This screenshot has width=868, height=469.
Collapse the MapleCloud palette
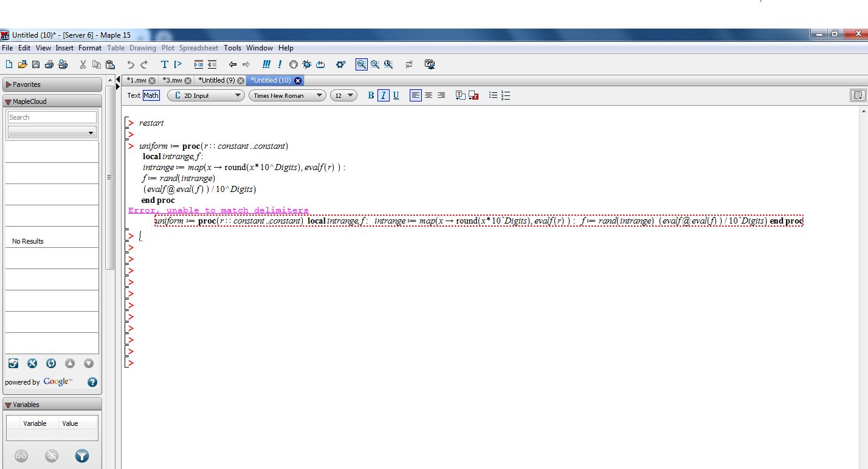coord(9,101)
